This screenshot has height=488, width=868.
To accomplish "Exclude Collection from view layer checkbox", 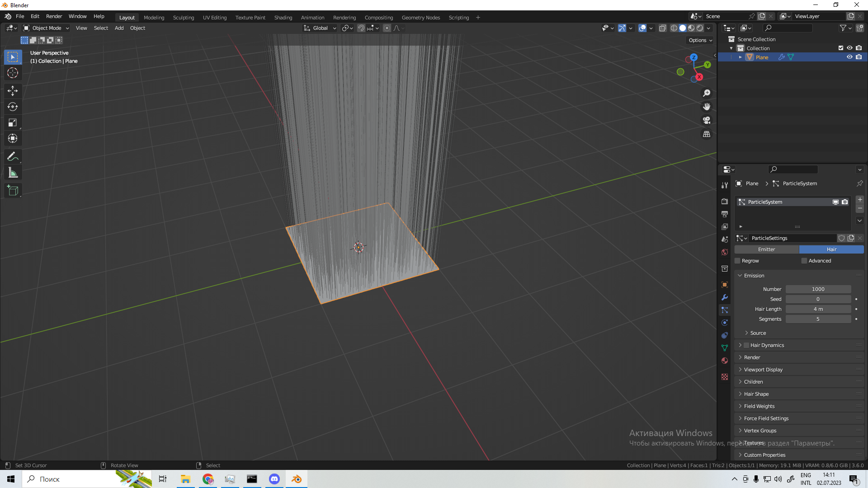I will coord(841,48).
